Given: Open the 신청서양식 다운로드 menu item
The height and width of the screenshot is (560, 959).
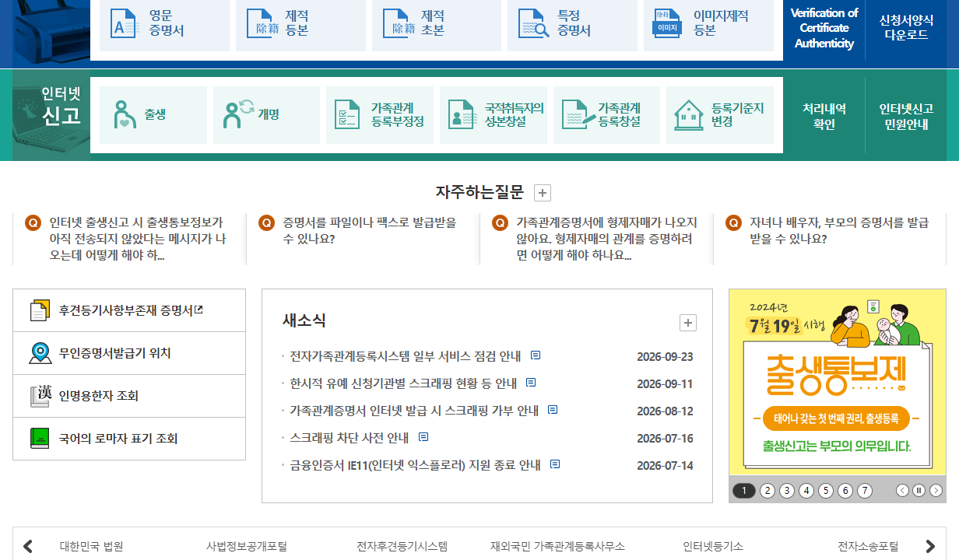Looking at the screenshot, I should (x=906, y=27).
